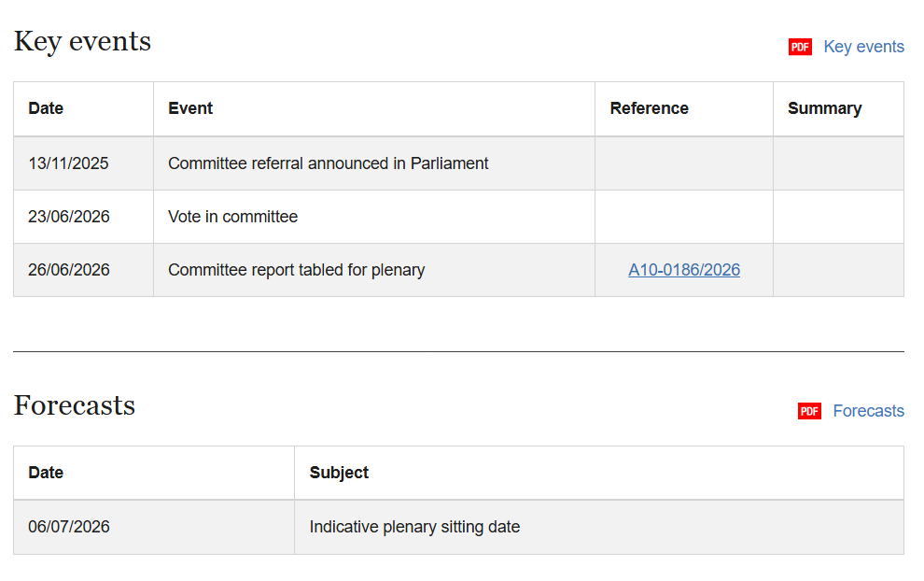924x581 pixels.
Task: Click the 23/06/2026 date cell
Action: (68, 217)
